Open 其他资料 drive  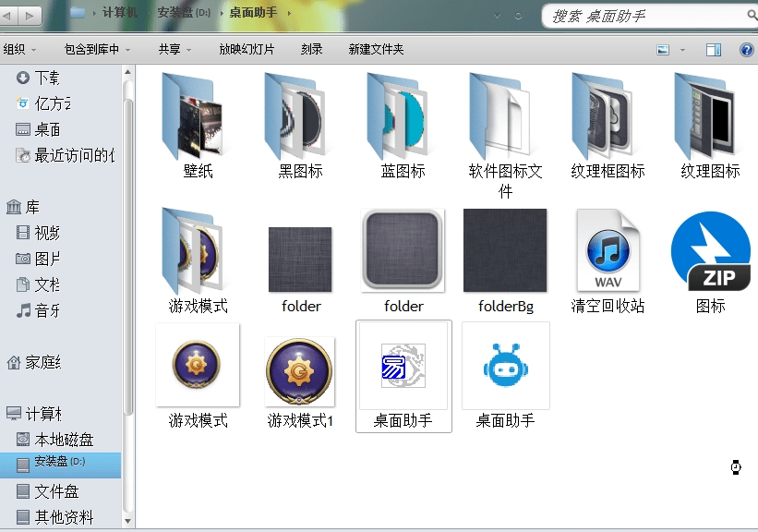[x=54, y=517]
